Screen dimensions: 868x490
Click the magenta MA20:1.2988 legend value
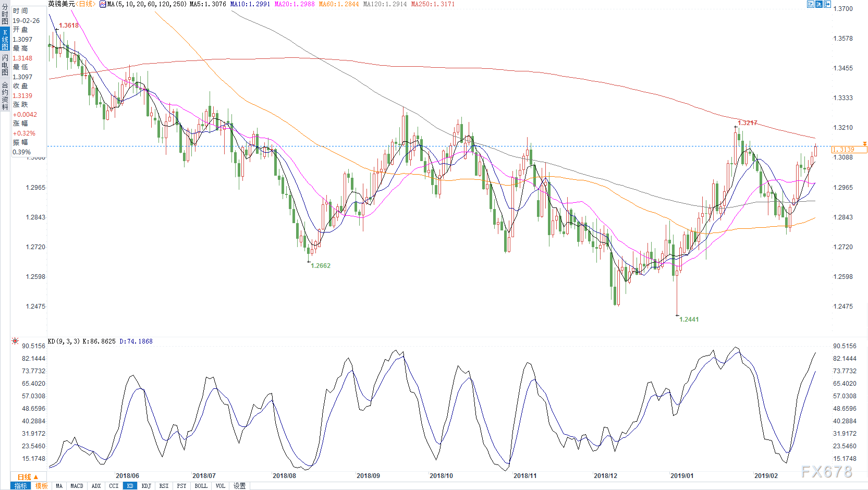(295, 4)
